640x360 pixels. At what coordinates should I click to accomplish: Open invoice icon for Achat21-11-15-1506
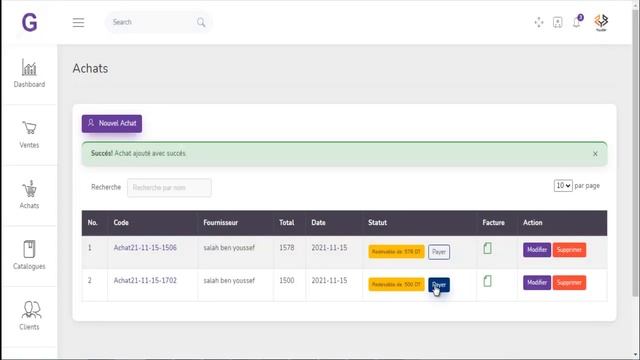[x=487, y=248]
